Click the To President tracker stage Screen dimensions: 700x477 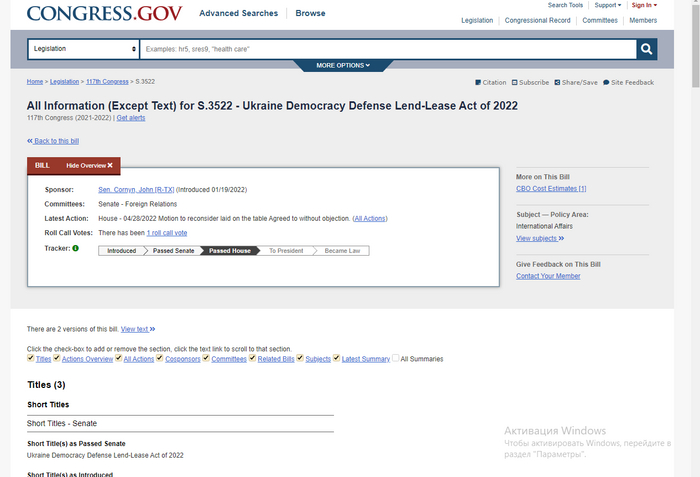pos(286,251)
